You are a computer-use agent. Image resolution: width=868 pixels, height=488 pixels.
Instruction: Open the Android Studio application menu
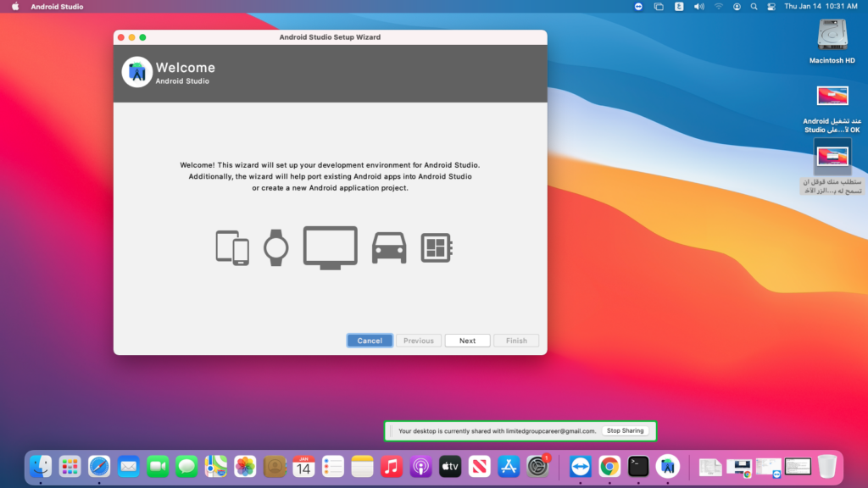tap(57, 7)
